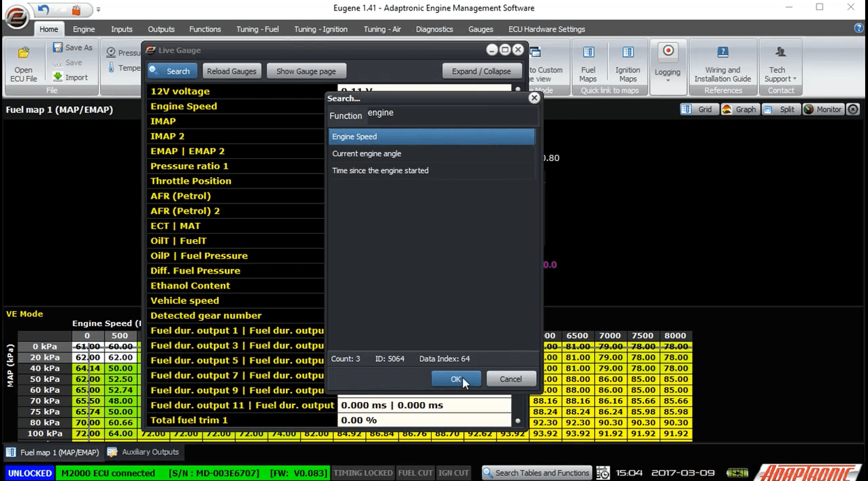Click Show Gauge page button
Screen dimensions: 868x481
tap(306, 71)
